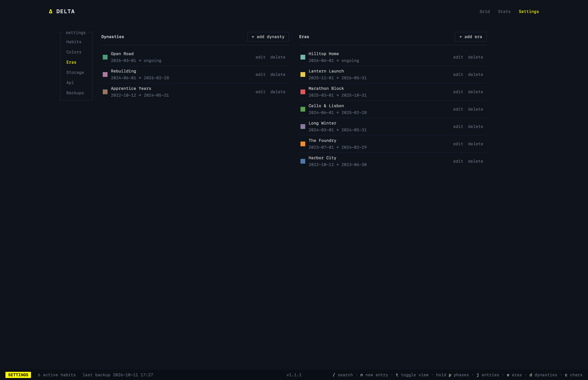Viewport: 588px width, 380px height.
Task: Switch to the Stats tab
Action: [504, 12]
